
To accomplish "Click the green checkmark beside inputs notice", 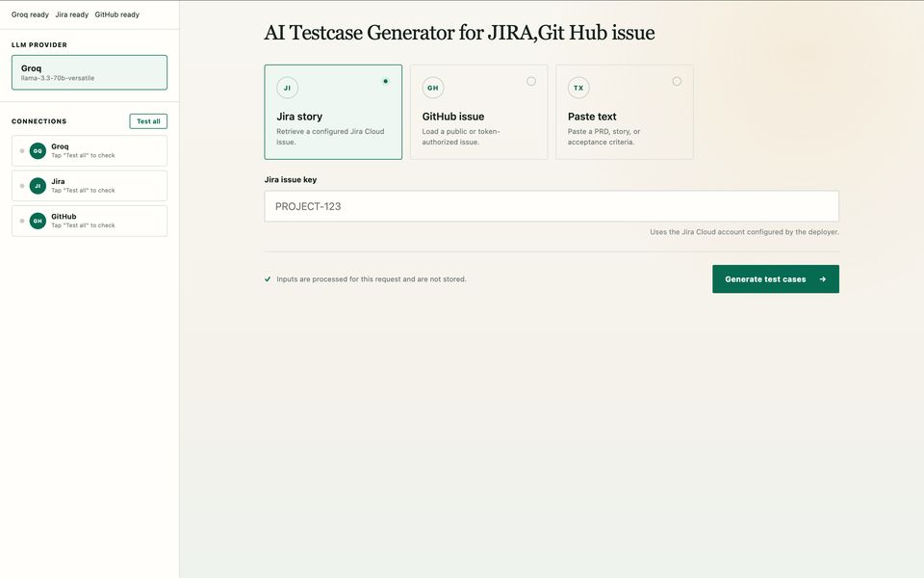I will coord(268,279).
